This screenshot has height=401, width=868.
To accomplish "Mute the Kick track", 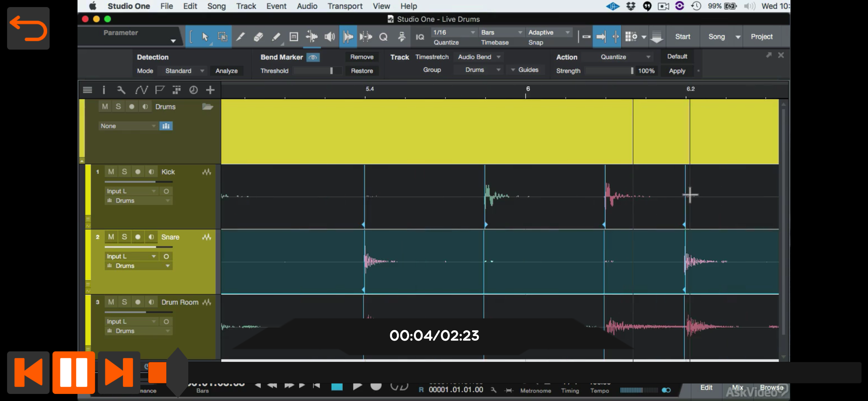I will [111, 172].
